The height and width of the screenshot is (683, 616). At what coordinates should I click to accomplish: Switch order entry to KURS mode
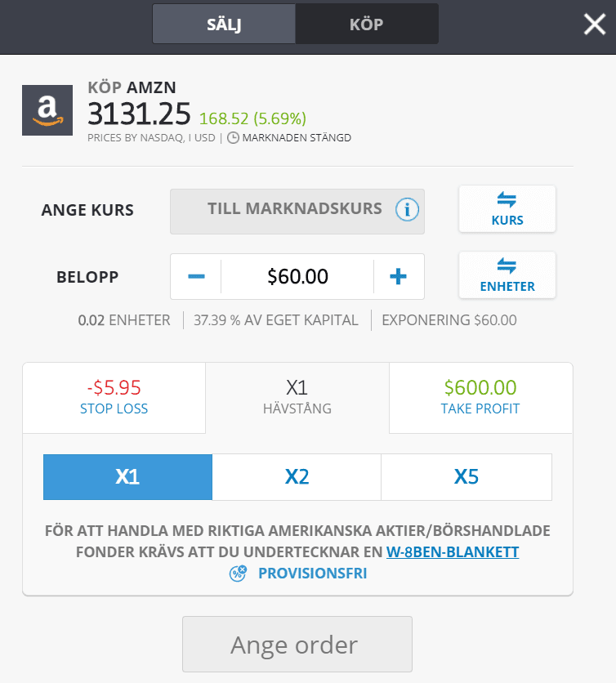(x=507, y=209)
